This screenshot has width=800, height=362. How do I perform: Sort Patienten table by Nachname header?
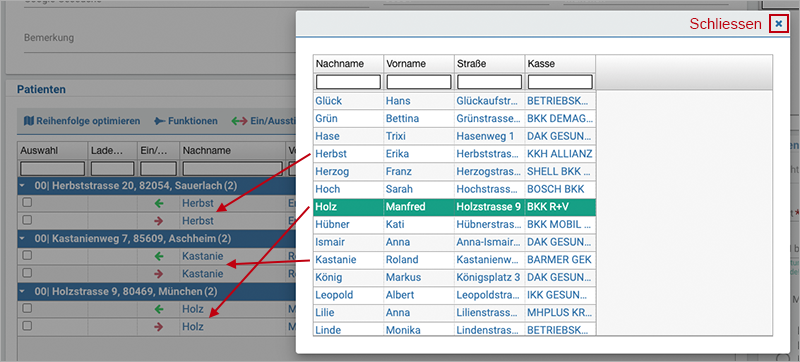click(x=233, y=150)
